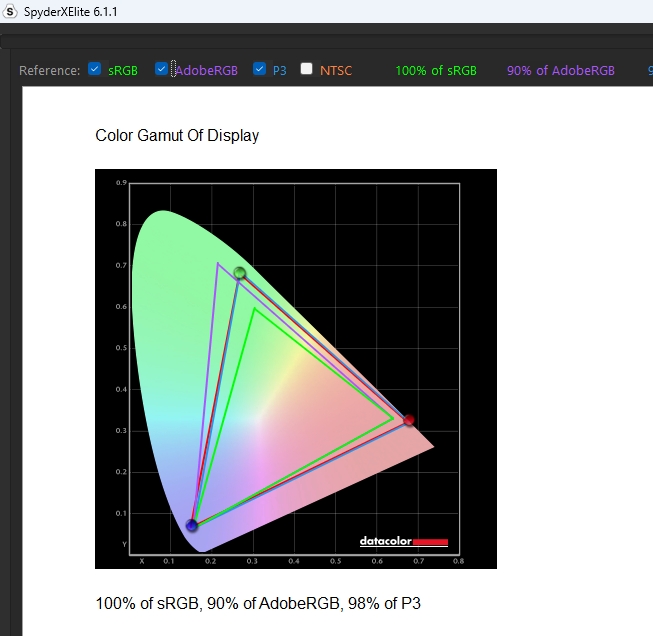The image size is (653, 636).
Task: Disable the AdobeRGB reference checkbox
Action: (161, 70)
